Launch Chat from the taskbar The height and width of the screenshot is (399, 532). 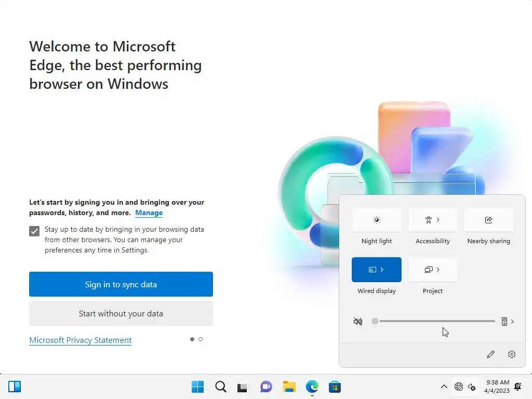tap(266, 387)
